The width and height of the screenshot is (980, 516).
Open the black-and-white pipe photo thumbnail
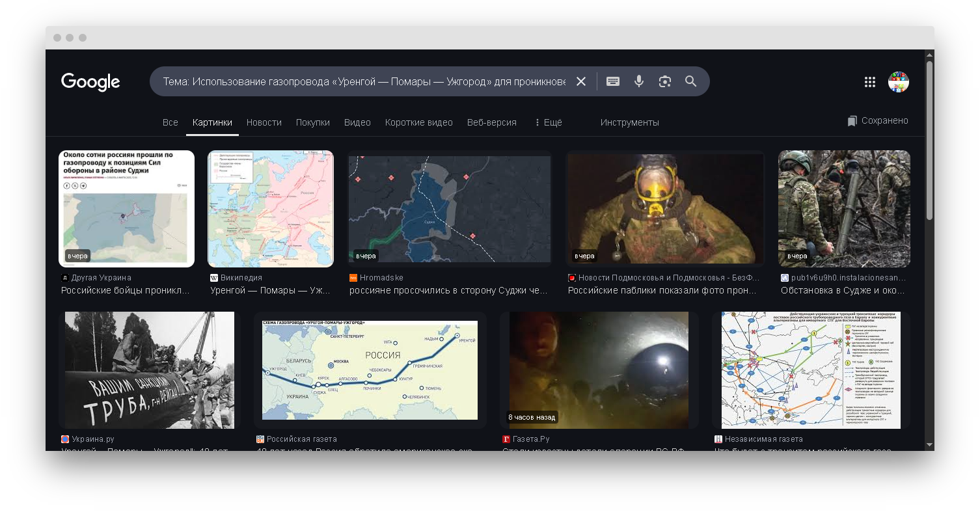click(150, 370)
